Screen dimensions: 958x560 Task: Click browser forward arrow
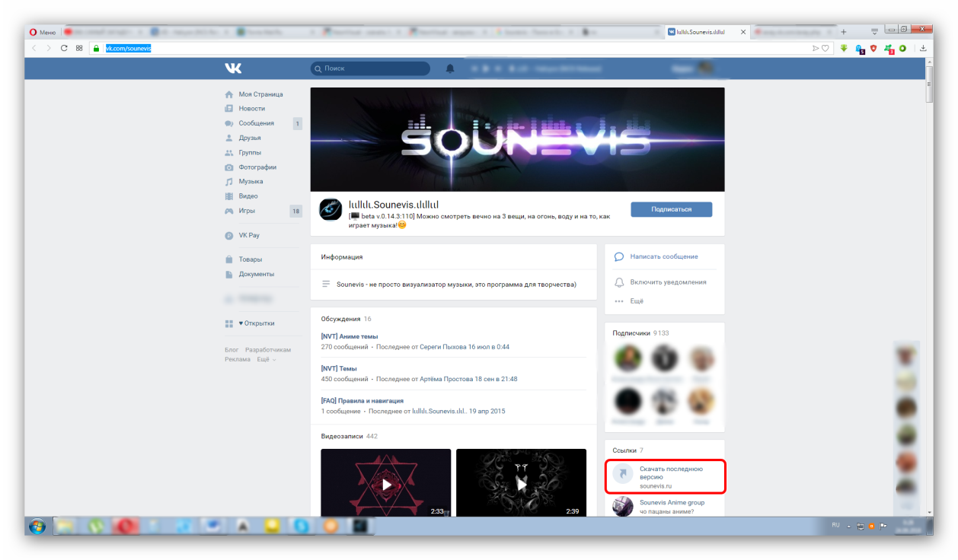(x=49, y=48)
